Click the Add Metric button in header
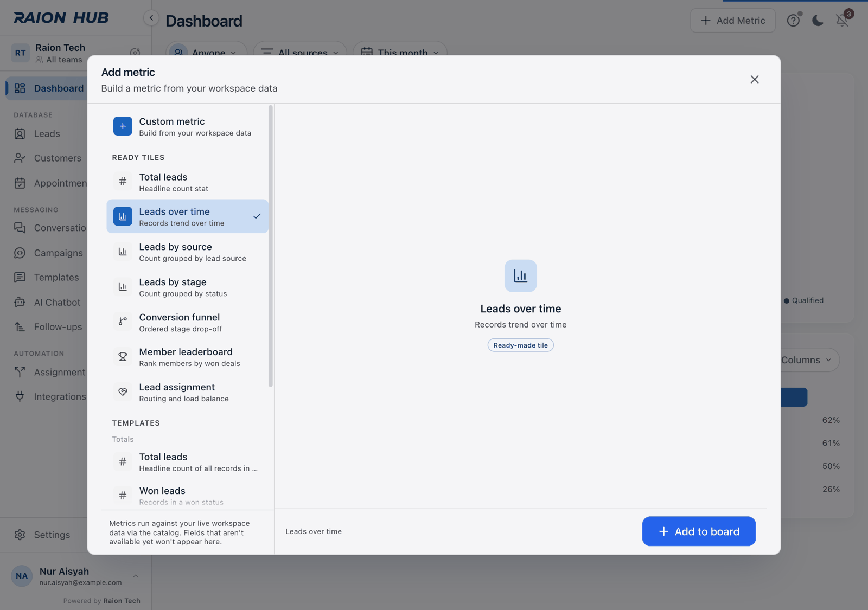This screenshot has width=868, height=610. coord(733,21)
